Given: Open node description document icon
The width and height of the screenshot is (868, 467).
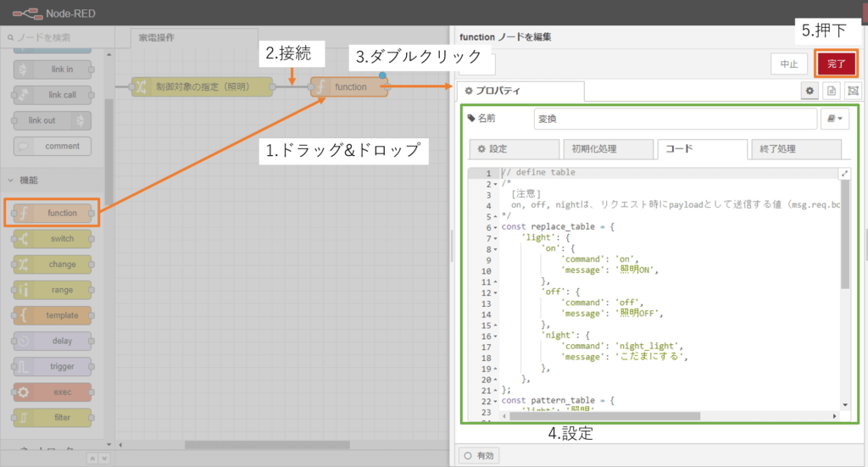Looking at the screenshot, I should coord(832,91).
